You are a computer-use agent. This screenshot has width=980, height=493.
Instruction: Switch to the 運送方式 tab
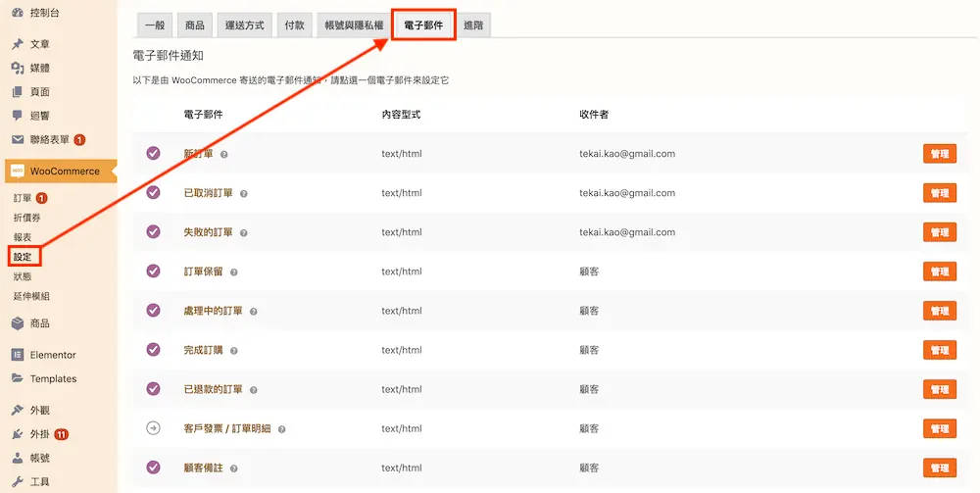pos(245,25)
